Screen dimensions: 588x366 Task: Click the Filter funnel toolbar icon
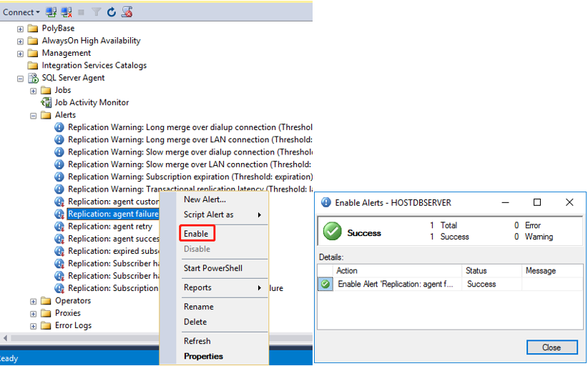click(x=97, y=12)
